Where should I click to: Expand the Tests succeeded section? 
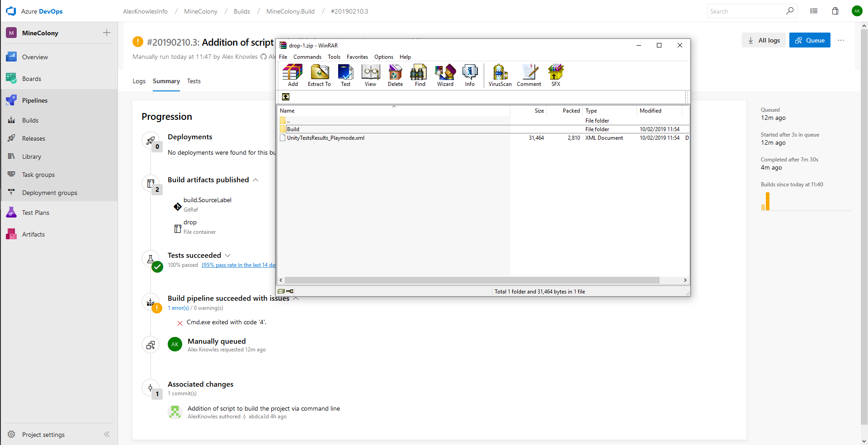pyautogui.click(x=228, y=256)
